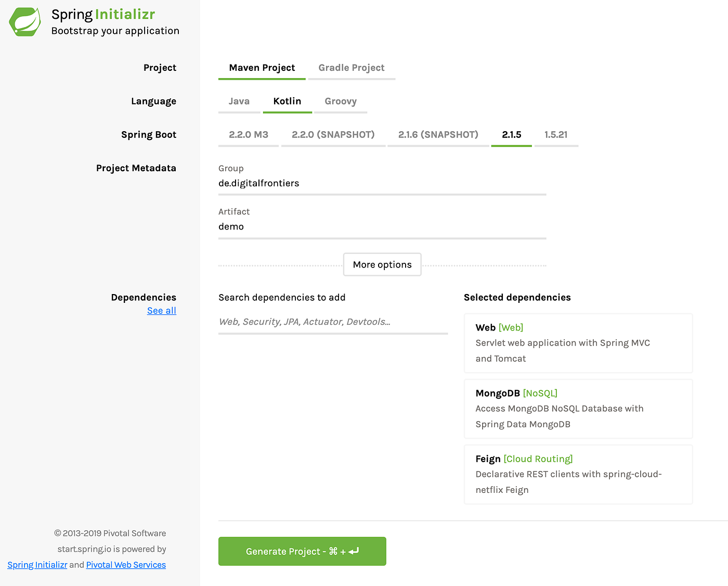Keep Kotlin selected as language
728x586 pixels.
287,101
